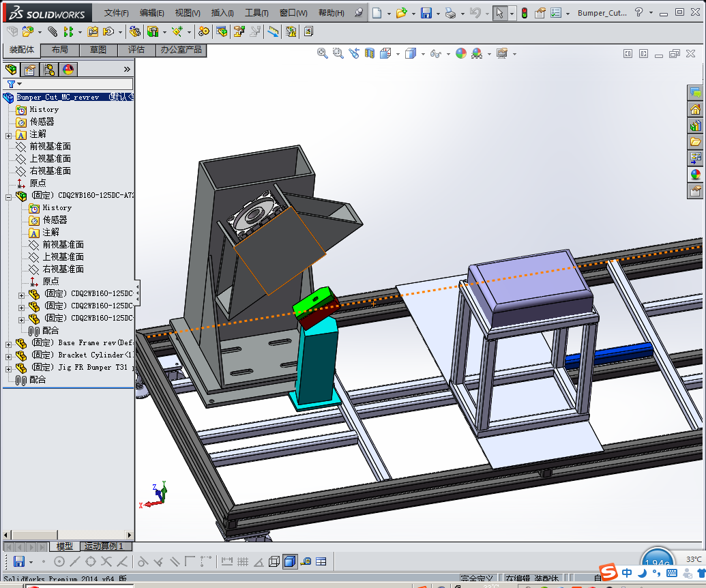Open the Hide/Show Items dropdown arrow

pyautogui.click(x=448, y=54)
